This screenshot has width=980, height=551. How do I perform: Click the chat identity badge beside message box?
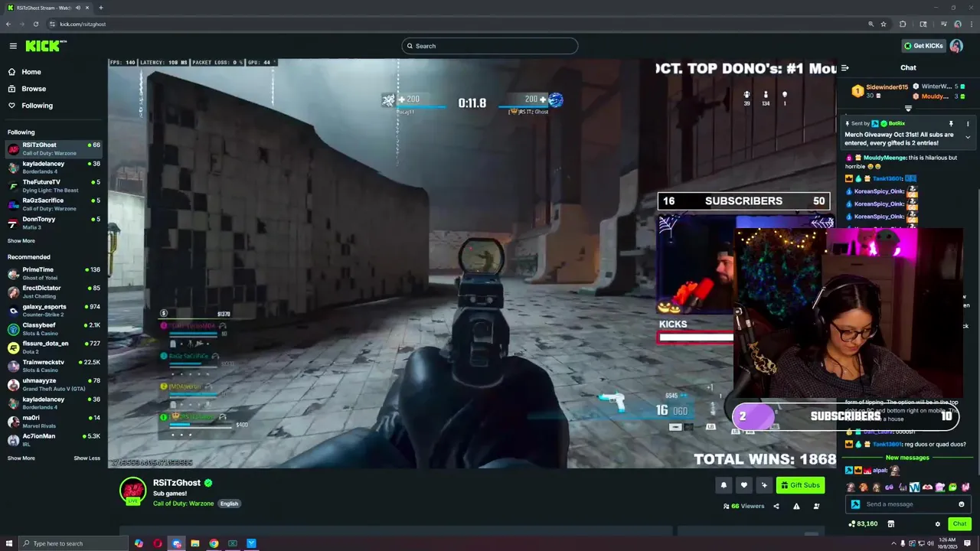(x=856, y=504)
